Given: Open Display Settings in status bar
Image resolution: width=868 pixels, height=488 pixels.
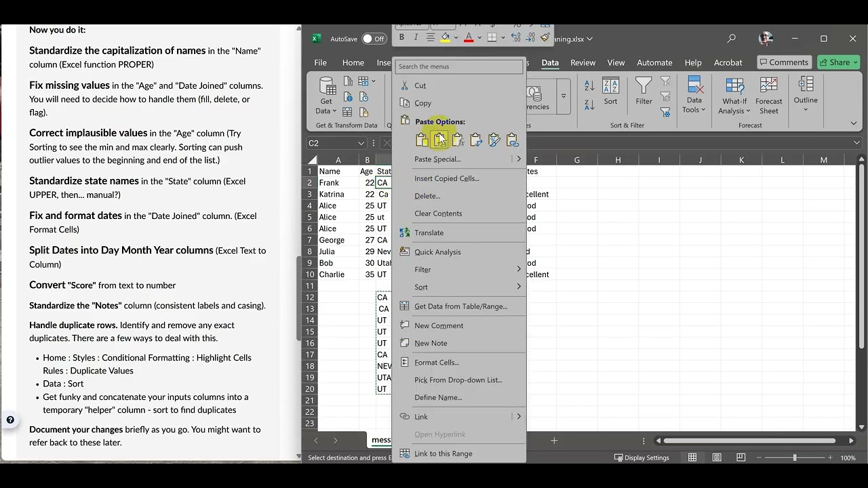Looking at the screenshot, I should [642, 457].
